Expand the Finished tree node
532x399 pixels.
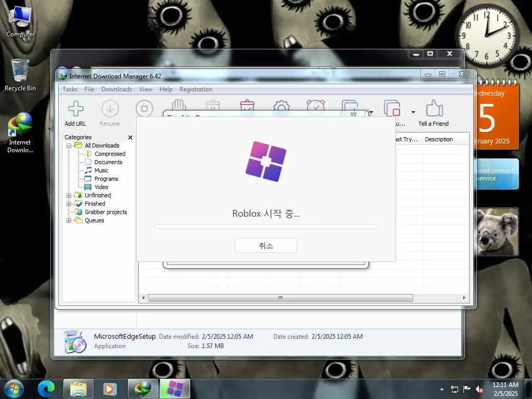click(69, 204)
